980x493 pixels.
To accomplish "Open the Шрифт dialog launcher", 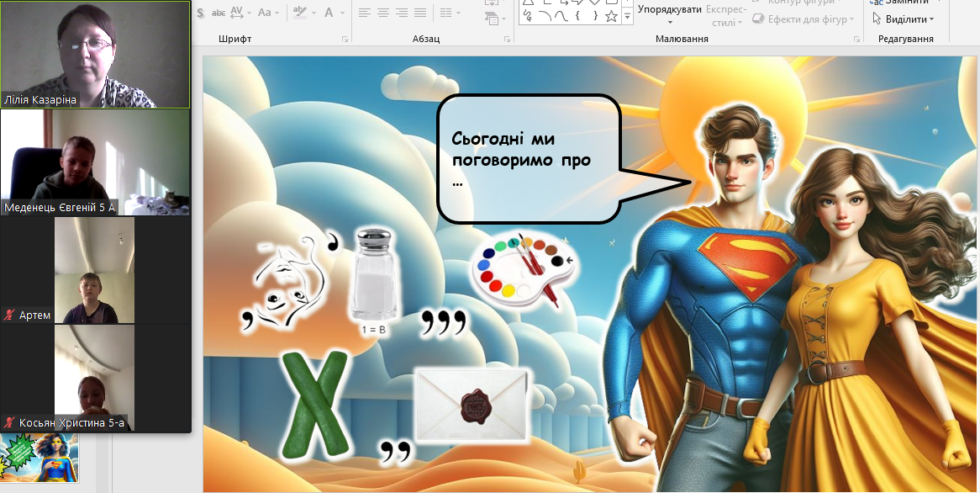I will tap(345, 39).
